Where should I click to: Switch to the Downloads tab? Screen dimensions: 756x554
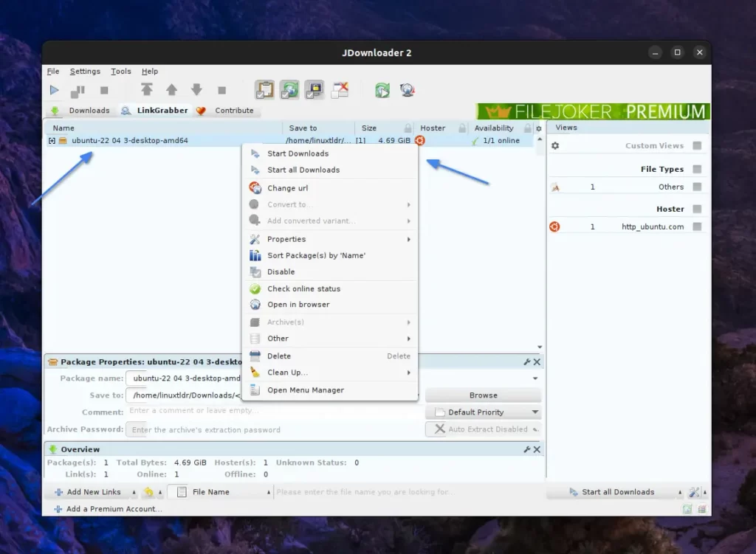click(x=80, y=111)
